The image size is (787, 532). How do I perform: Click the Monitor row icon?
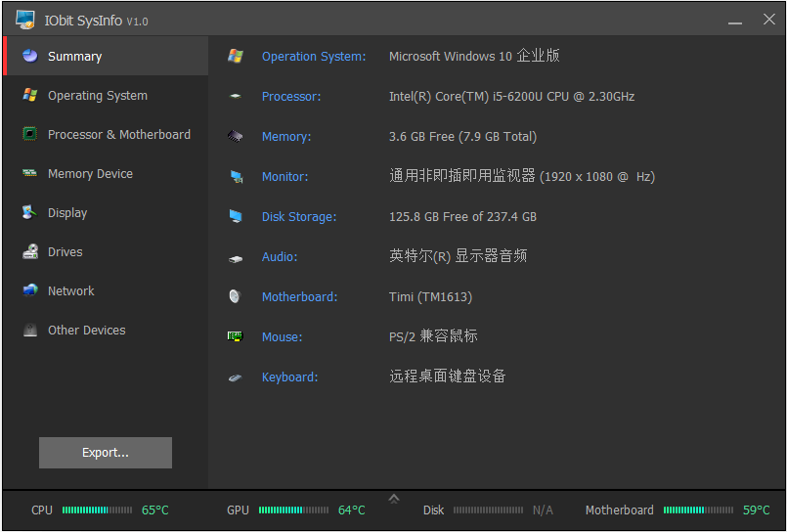point(237,177)
